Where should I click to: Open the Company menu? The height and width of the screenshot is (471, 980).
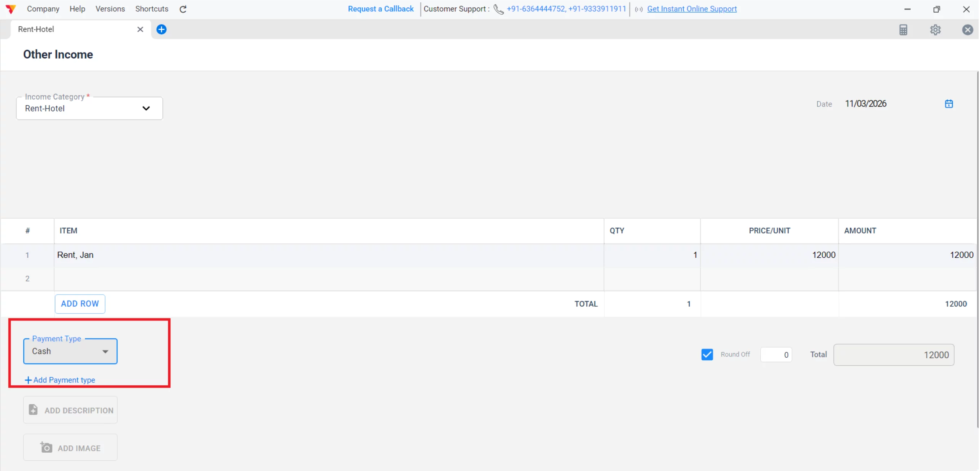[43, 9]
